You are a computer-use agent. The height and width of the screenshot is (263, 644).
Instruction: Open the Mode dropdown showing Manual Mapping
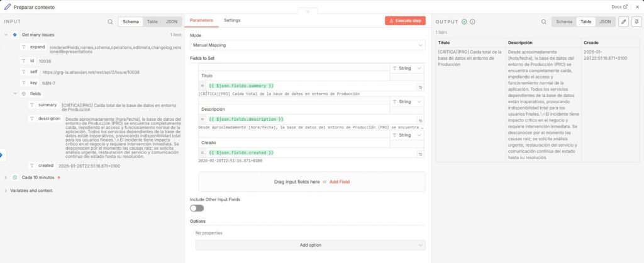coord(307,45)
